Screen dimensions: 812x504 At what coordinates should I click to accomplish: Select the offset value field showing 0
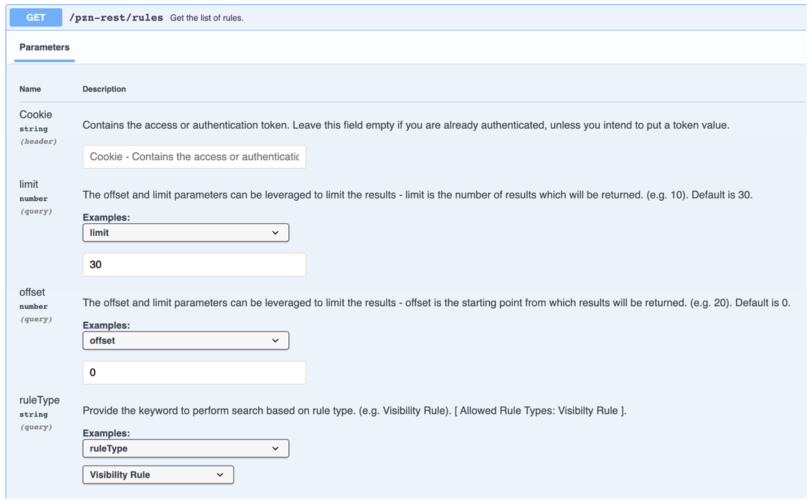point(194,373)
